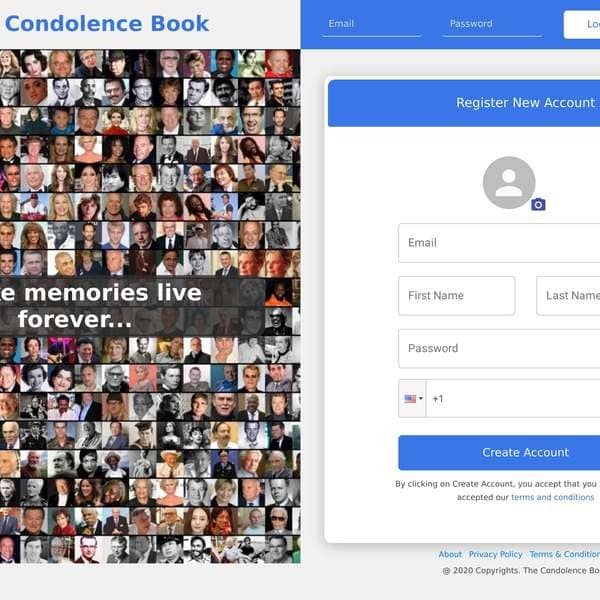Open the terms and conditions link
This screenshot has height=600, width=600.
(553, 497)
